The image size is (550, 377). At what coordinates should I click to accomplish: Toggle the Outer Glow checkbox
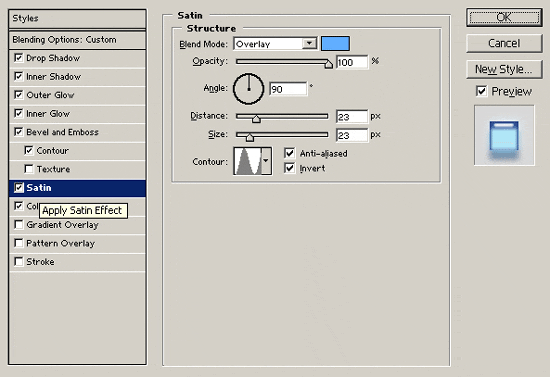point(19,95)
